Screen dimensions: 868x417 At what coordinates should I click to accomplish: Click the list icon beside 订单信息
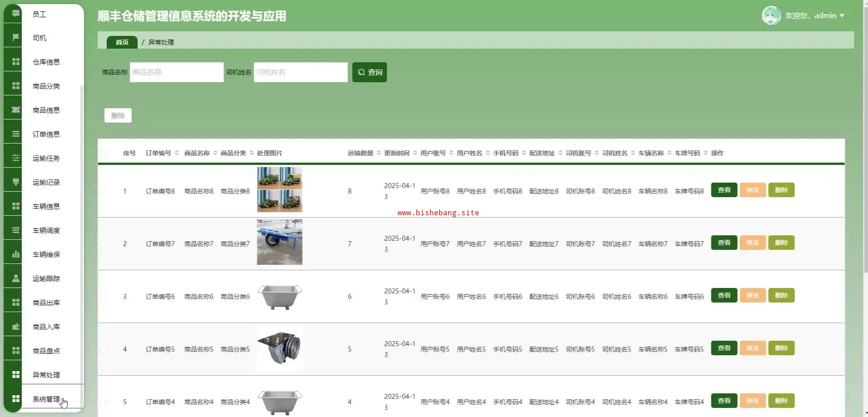[15, 134]
